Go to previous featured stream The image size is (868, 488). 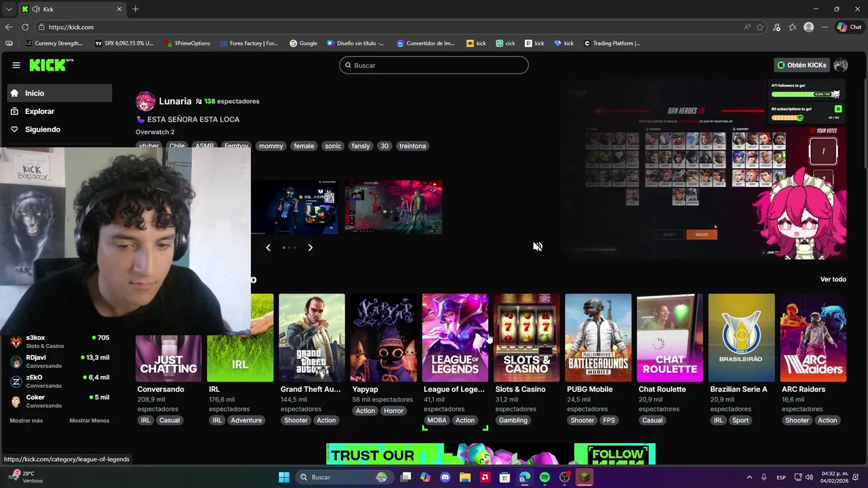coord(268,247)
